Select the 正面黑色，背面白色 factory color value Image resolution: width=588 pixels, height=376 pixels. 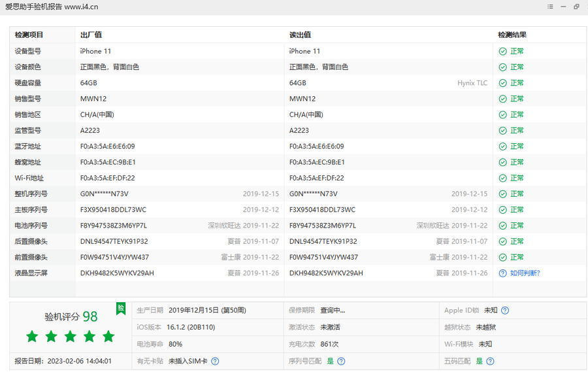[110, 67]
